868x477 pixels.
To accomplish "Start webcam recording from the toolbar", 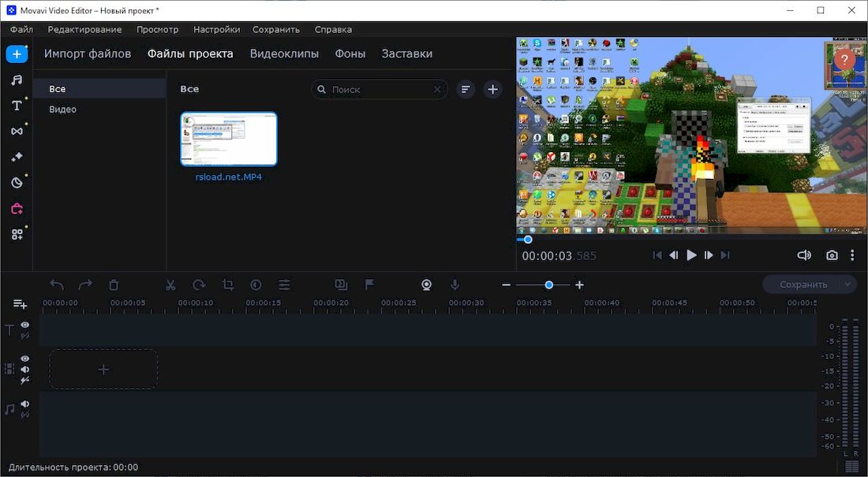I will tap(426, 284).
